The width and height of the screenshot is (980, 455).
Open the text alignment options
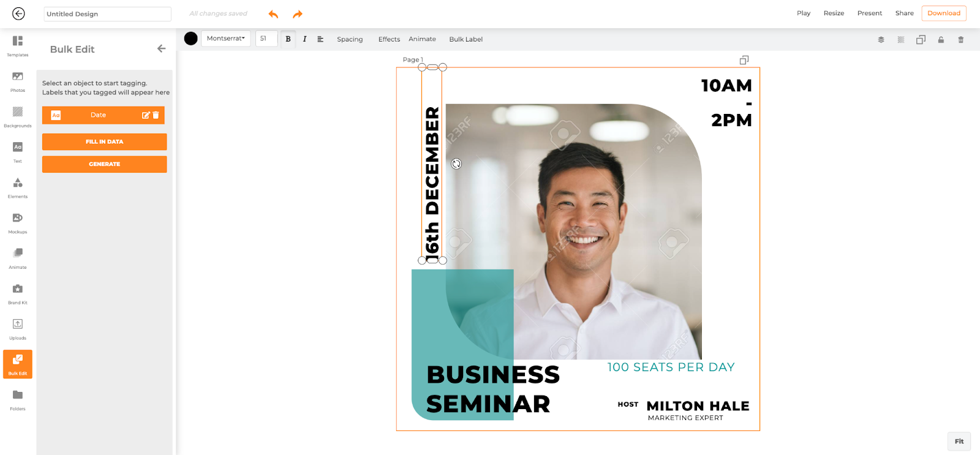pyautogui.click(x=320, y=39)
